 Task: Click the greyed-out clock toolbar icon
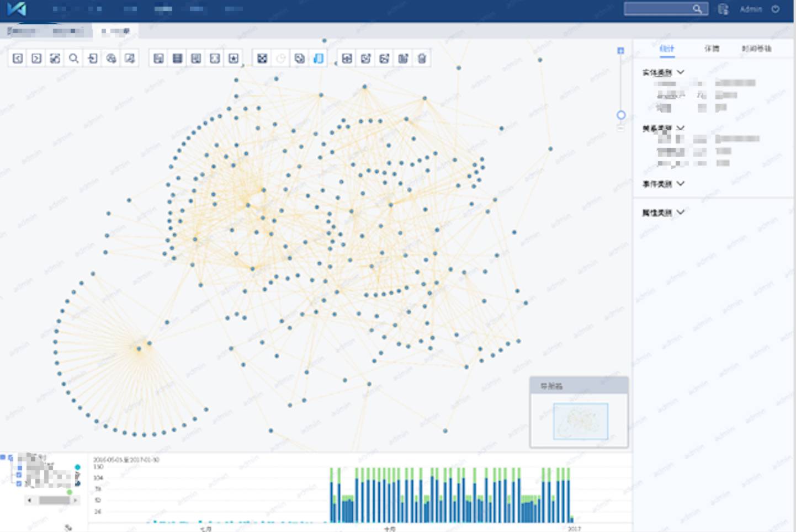[x=281, y=58]
